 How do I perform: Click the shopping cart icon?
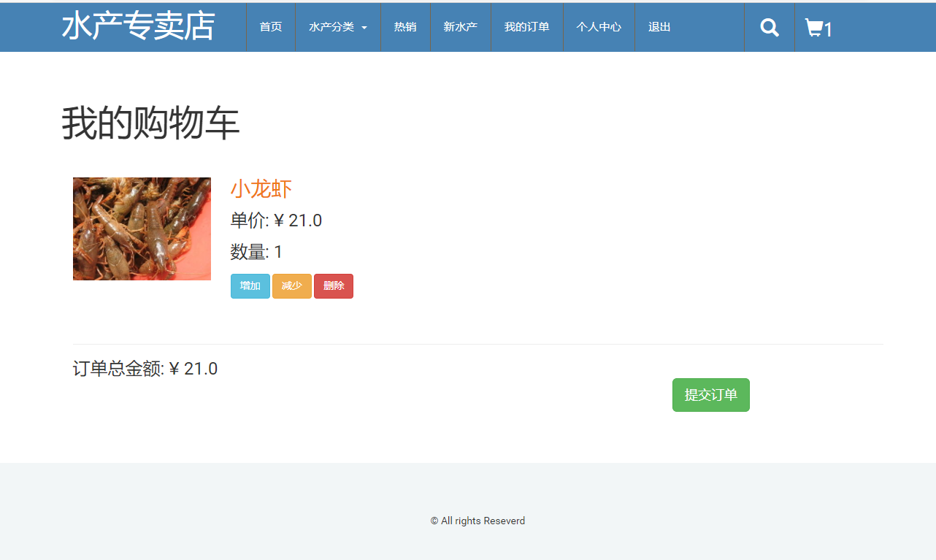(813, 28)
